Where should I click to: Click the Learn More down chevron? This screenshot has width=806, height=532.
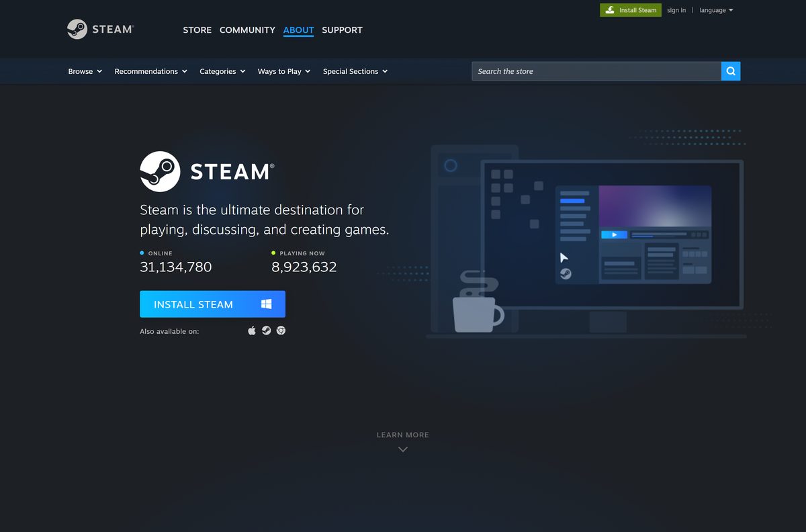coord(403,449)
